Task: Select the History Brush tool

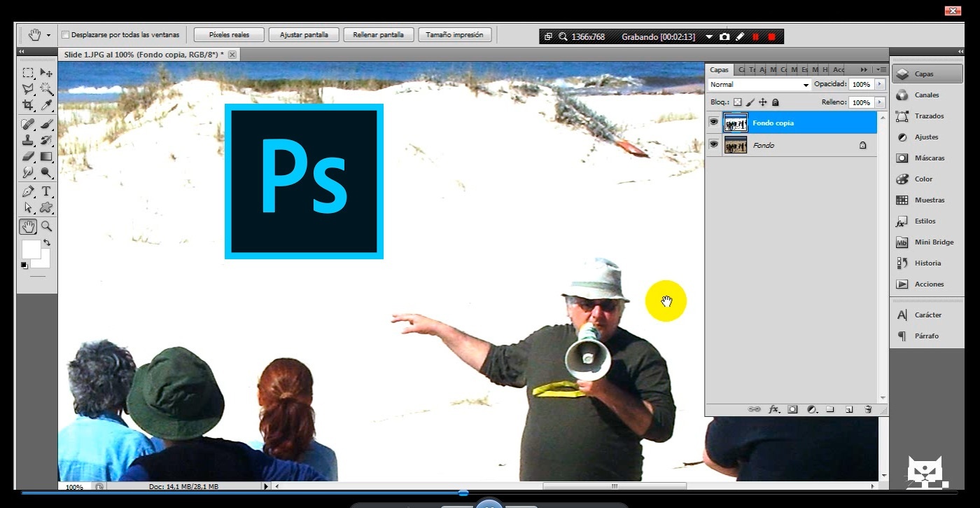Action: point(46,141)
